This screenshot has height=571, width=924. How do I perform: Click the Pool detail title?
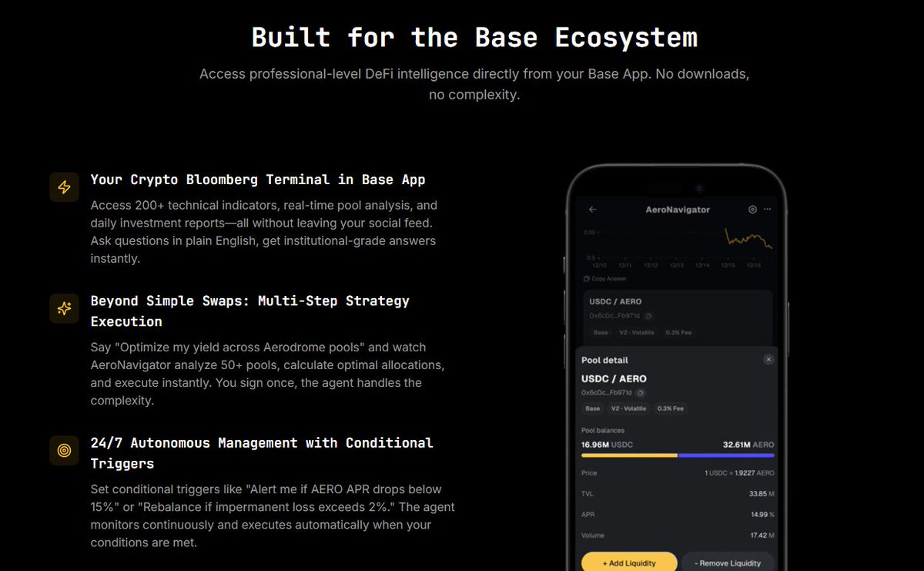pos(604,360)
